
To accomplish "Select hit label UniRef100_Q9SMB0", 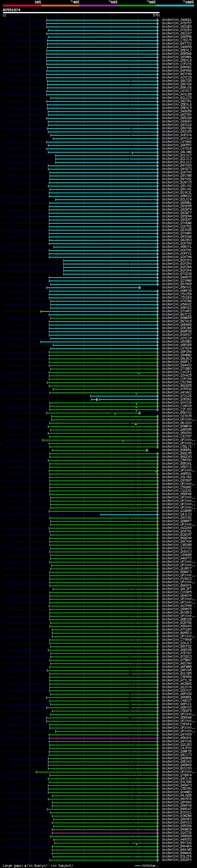I will (x=176, y=342).
